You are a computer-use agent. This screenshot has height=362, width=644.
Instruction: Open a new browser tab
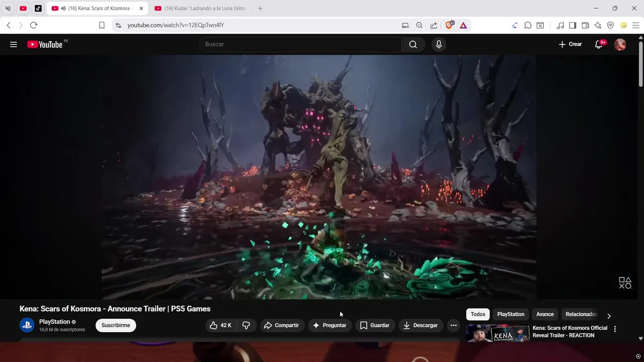(260, 8)
